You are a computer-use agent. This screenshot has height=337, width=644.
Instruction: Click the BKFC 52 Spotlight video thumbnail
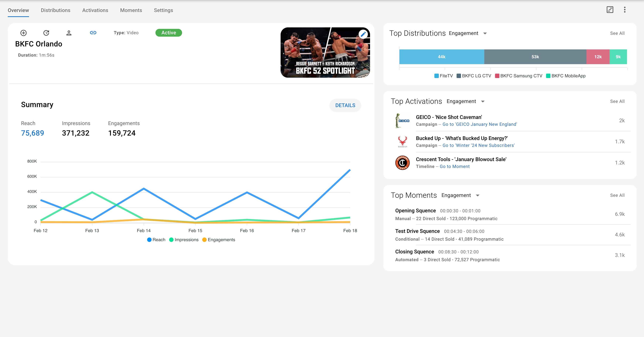coord(325,53)
